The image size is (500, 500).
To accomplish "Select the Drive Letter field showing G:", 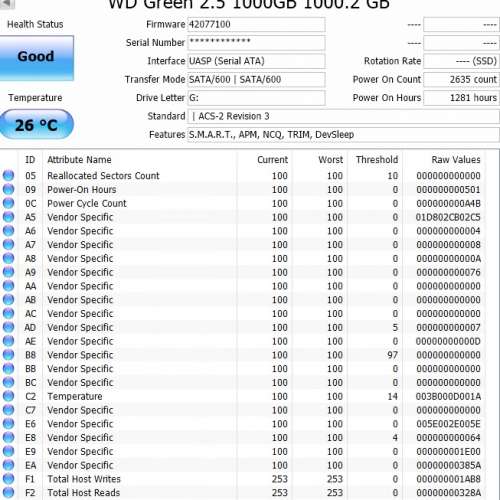I will tap(256, 98).
